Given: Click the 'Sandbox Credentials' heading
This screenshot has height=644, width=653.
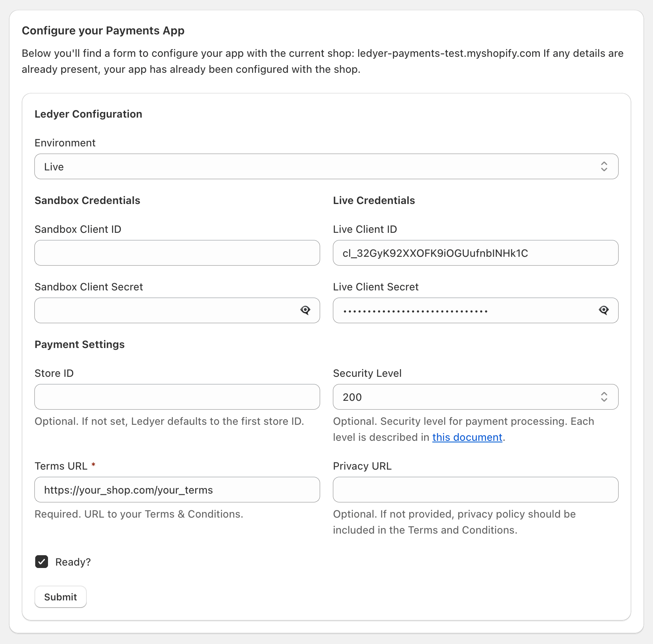Looking at the screenshot, I should 87,200.
